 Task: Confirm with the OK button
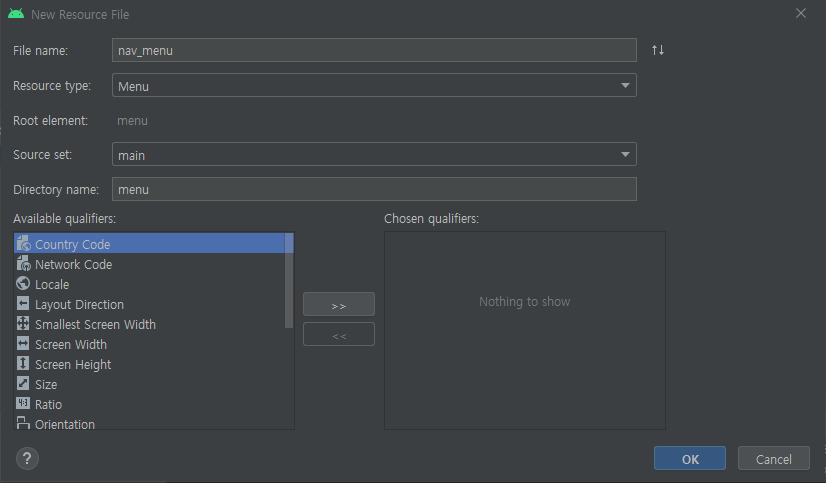point(690,458)
